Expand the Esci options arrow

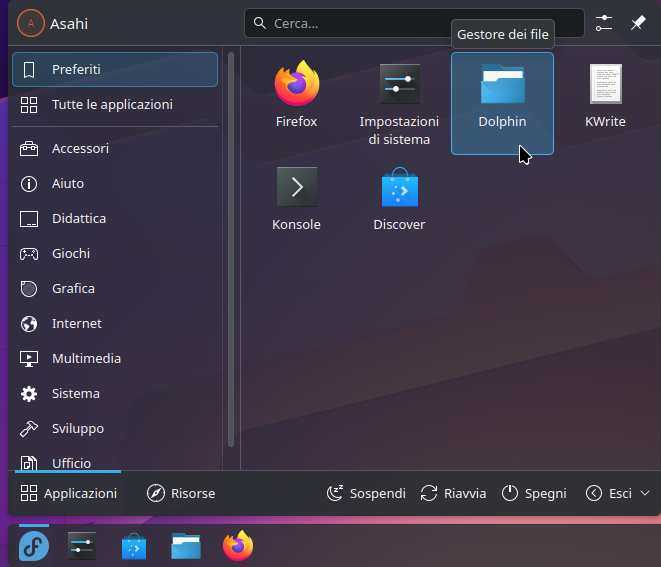coord(645,493)
